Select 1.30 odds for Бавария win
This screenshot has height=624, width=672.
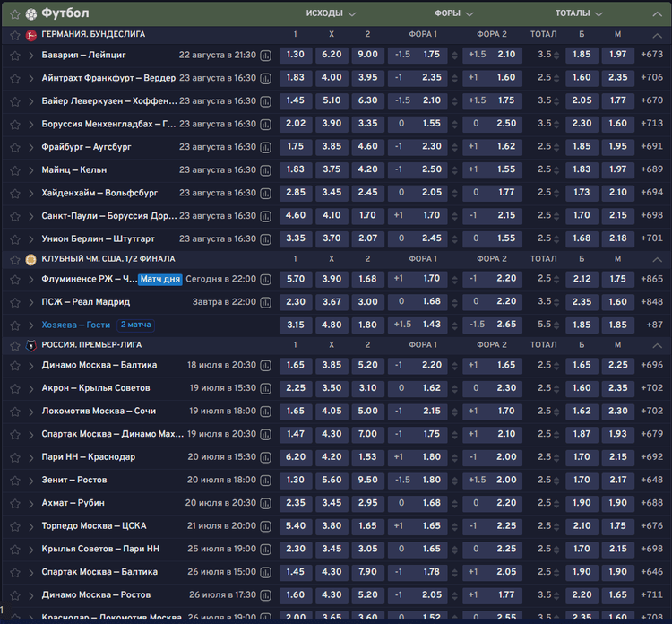pyautogui.click(x=295, y=55)
